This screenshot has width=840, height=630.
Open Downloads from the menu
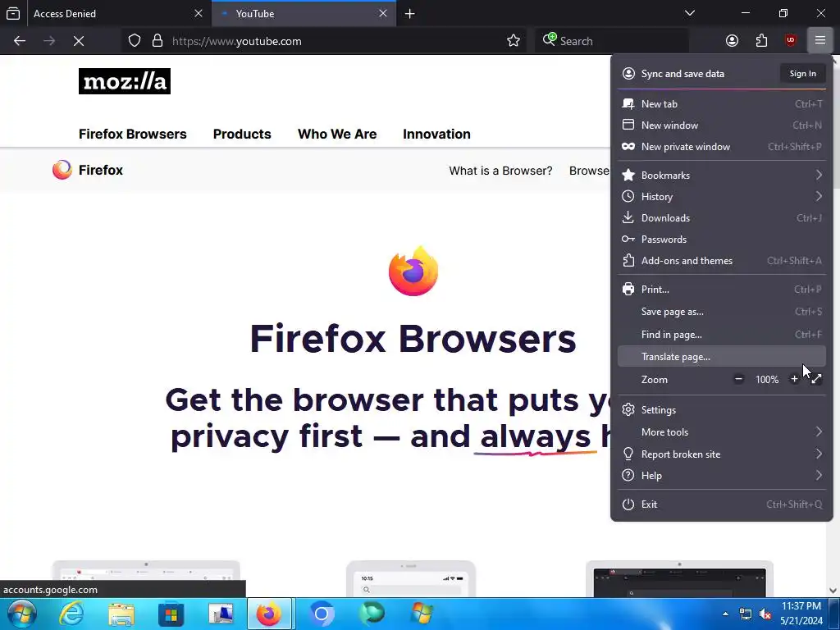pos(722,218)
